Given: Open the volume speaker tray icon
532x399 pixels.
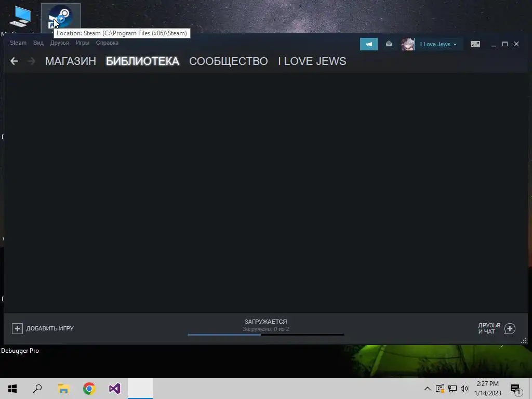Looking at the screenshot, I should coord(464,389).
